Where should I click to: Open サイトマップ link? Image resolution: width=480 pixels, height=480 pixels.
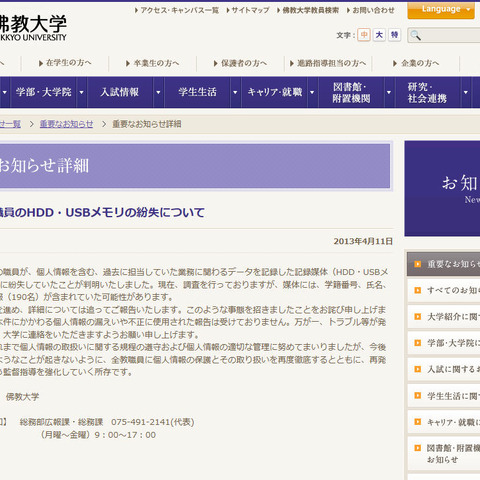(x=248, y=10)
